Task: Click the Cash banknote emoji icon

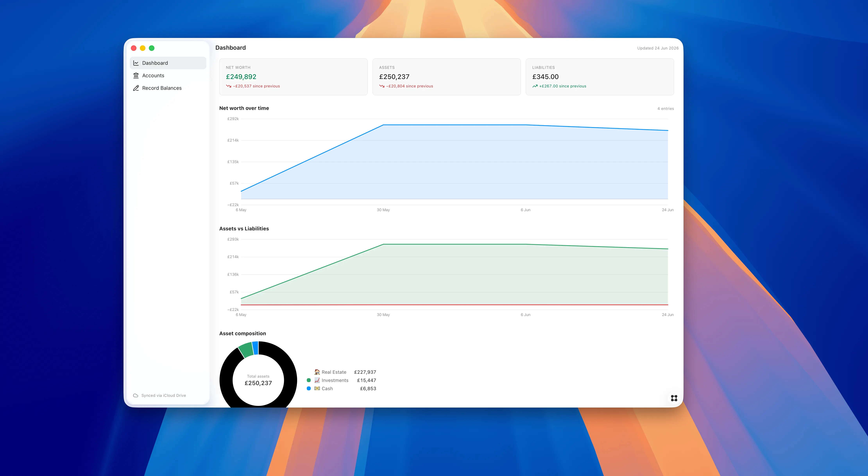Action: pos(317,388)
